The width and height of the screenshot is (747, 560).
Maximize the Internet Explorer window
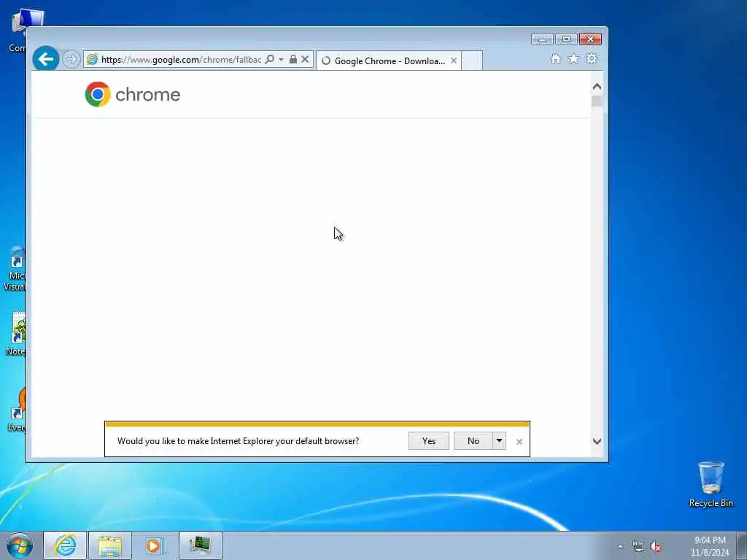pos(566,39)
